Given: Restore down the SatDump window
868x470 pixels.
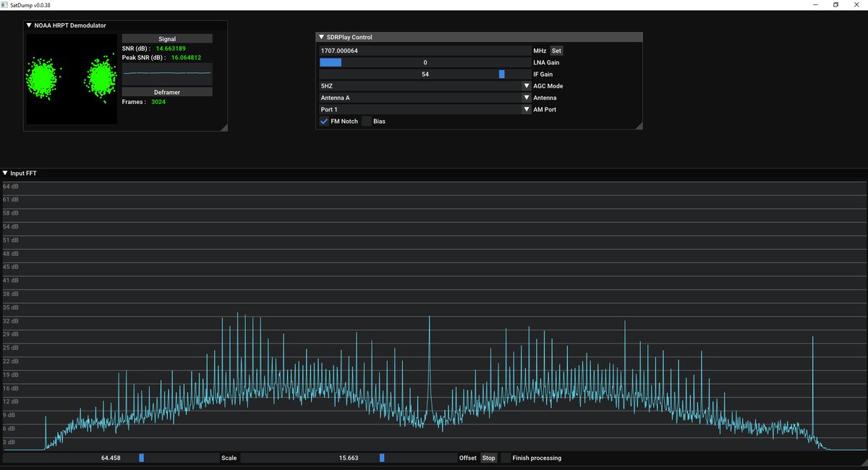Looking at the screenshot, I should pyautogui.click(x=836, y=4).
